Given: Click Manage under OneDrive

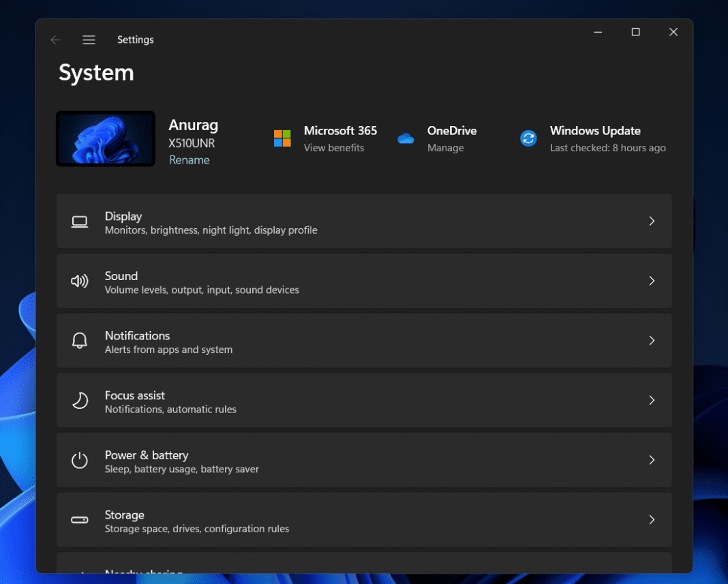Looking at the screenshot, I should (x=445, y=147).
